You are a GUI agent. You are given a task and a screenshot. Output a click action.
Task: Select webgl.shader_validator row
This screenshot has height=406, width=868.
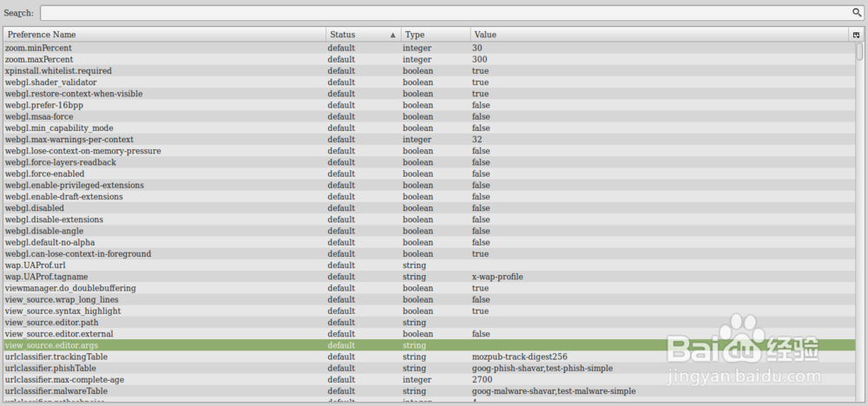(x=429, y=82)
